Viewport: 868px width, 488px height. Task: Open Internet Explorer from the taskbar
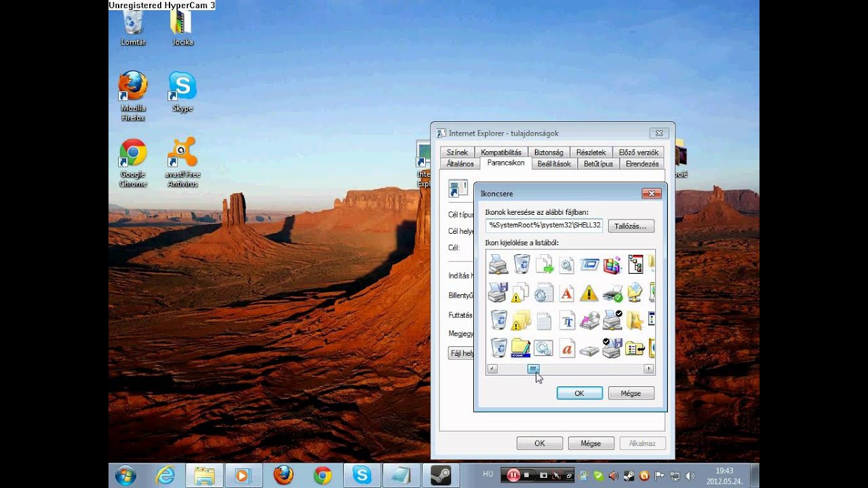coord(165,475)
